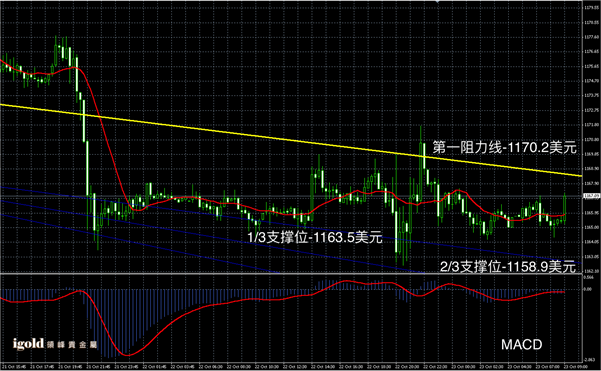Viewport: 601px width, 371px height.
Task: Click the current price tag on price axis
Action: pyautogui.click(x=591, y=196)
